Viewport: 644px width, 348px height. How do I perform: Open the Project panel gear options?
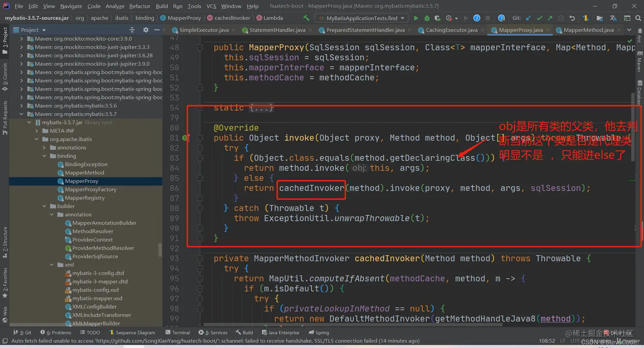coord(146,30)
